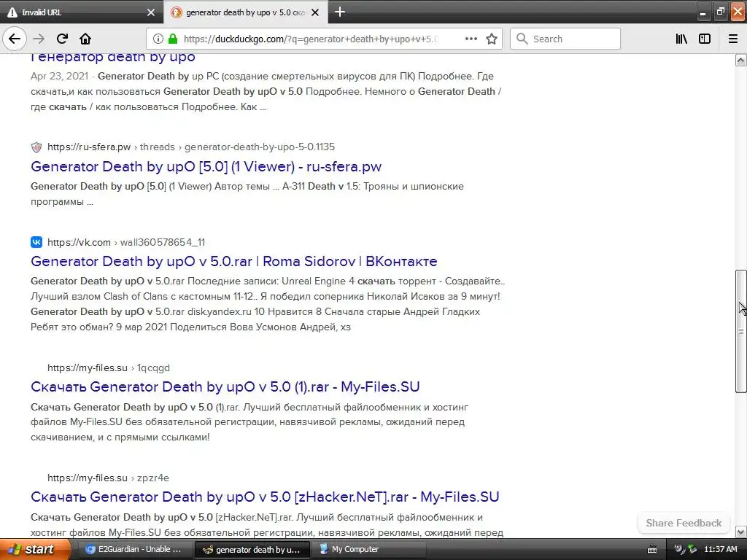Open the zHacker.NeT rar My-Files.SU result
Image resolution: width=747 pixels, height=560 pixels.
tap(265, 497)
